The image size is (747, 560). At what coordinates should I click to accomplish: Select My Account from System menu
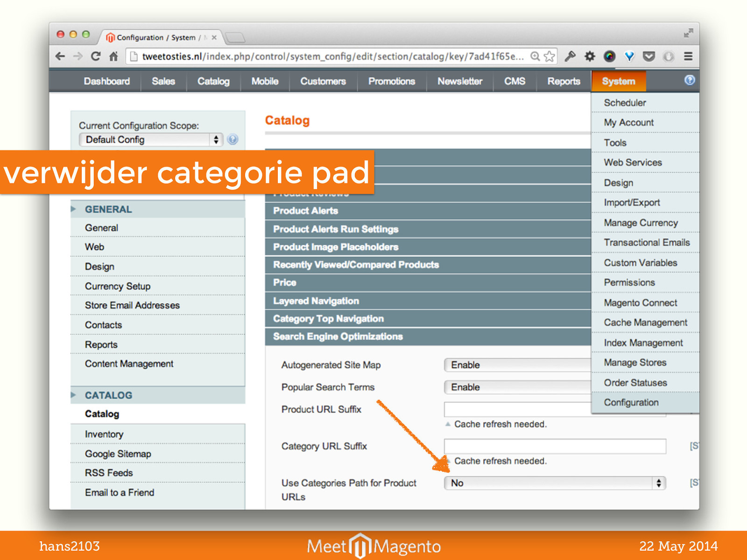click(645, 122)
